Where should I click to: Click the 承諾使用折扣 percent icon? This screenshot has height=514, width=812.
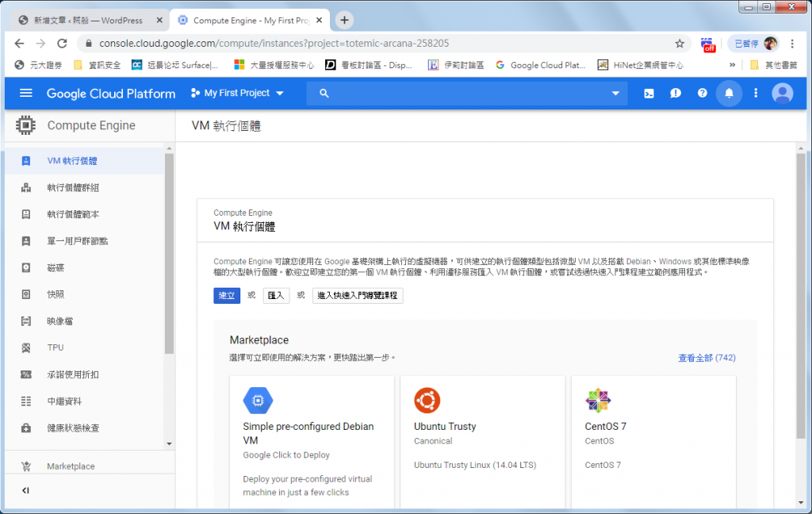[x=26, y=374]
